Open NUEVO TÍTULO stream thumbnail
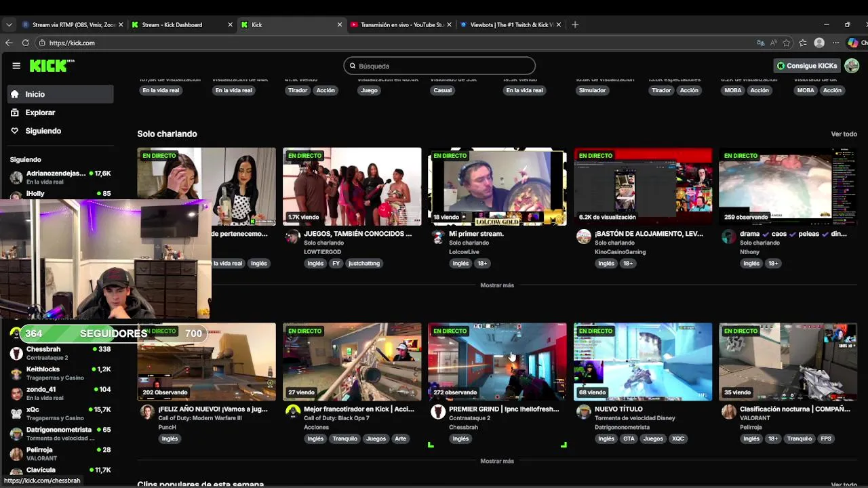Viewport: 868px width, 488px height. tap(643, 362)
